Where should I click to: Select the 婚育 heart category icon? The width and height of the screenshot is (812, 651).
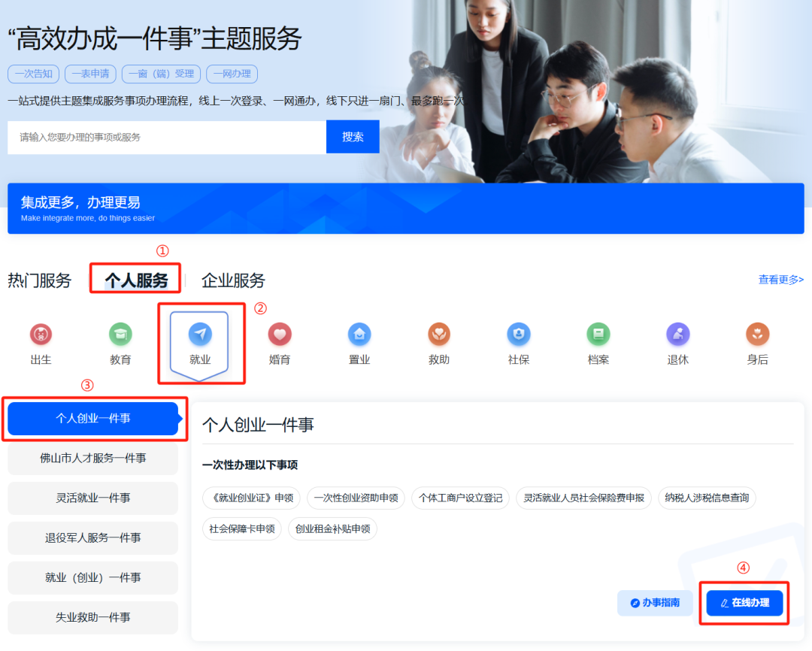click(280, 335)
